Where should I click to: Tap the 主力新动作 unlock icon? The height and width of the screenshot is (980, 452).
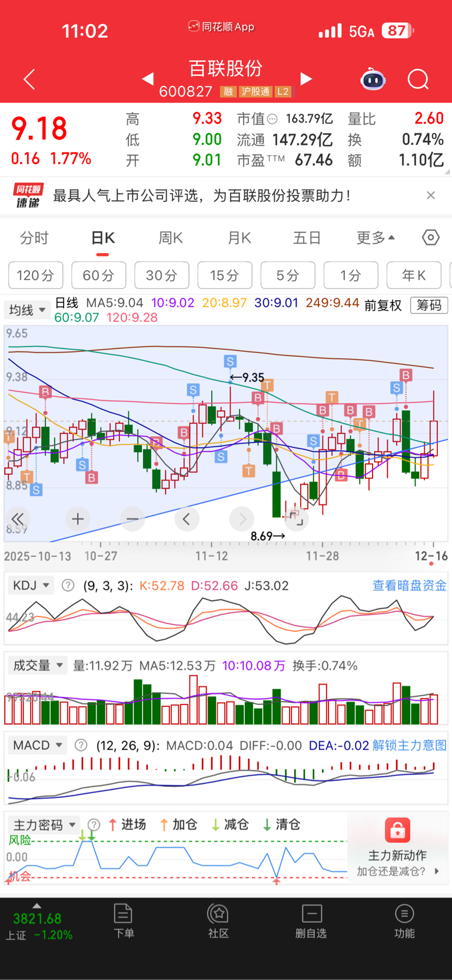tap(397, 830)
